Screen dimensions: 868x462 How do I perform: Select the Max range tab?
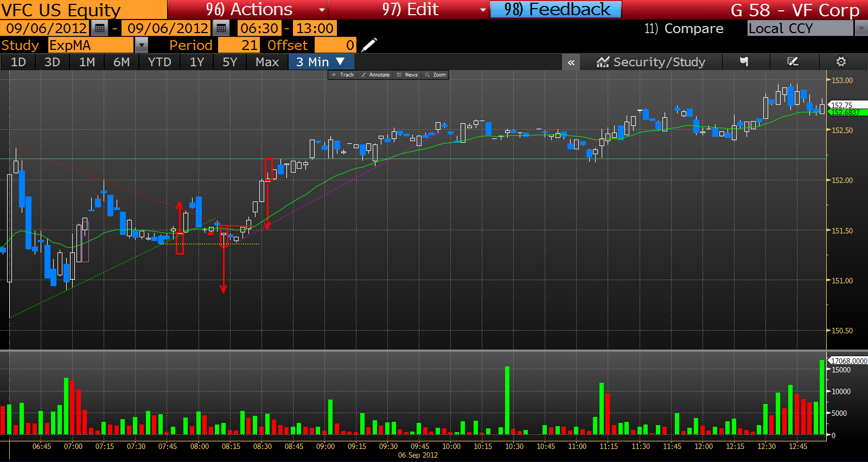(267, 62)
